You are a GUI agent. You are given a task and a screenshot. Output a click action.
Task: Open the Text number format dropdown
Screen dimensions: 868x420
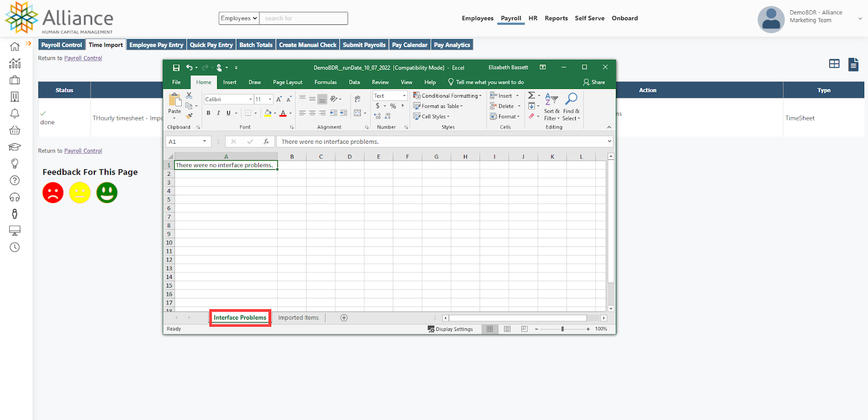[x=404, y=96]
